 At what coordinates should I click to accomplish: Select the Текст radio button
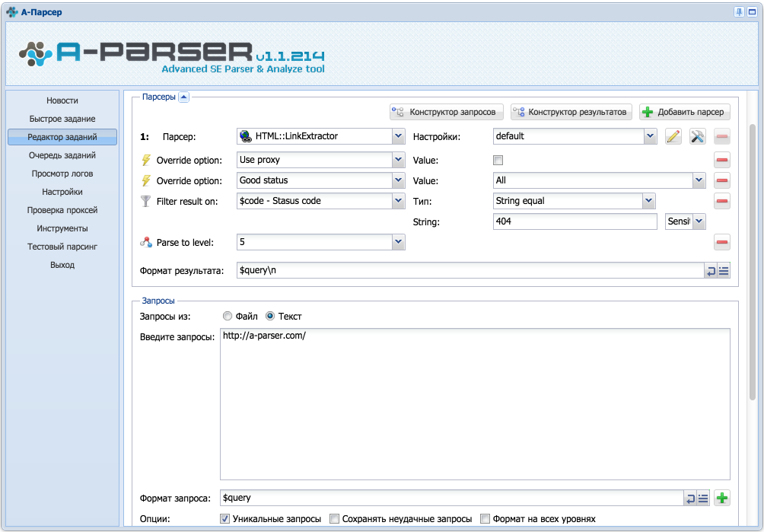[270, 316]
